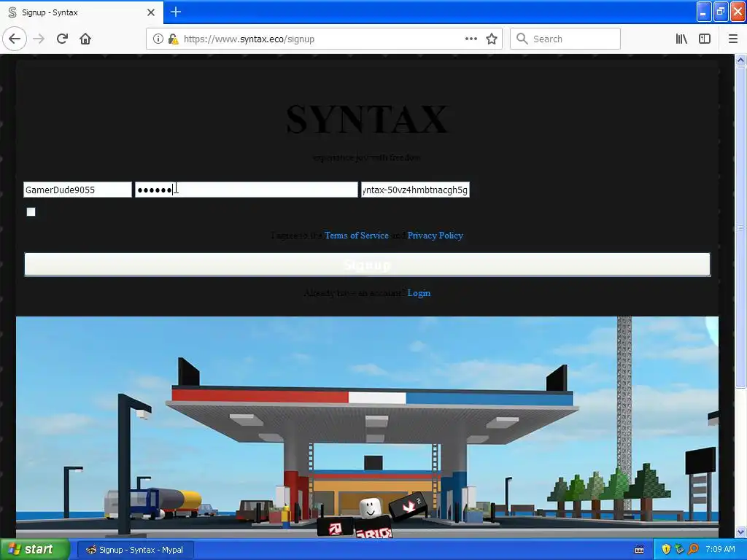747x560 pixels.
Task: Open page actions three-dot menu
Action: pyautogui.click(x=471, y=39)
